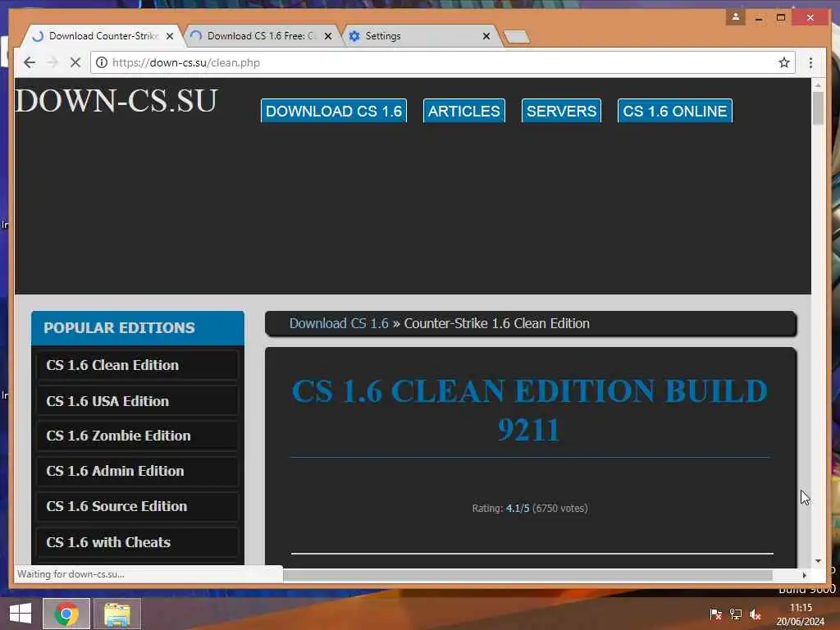Click the (6750 votes) text
The width and height of the screenshot is (840, 630).
(560, 508)
